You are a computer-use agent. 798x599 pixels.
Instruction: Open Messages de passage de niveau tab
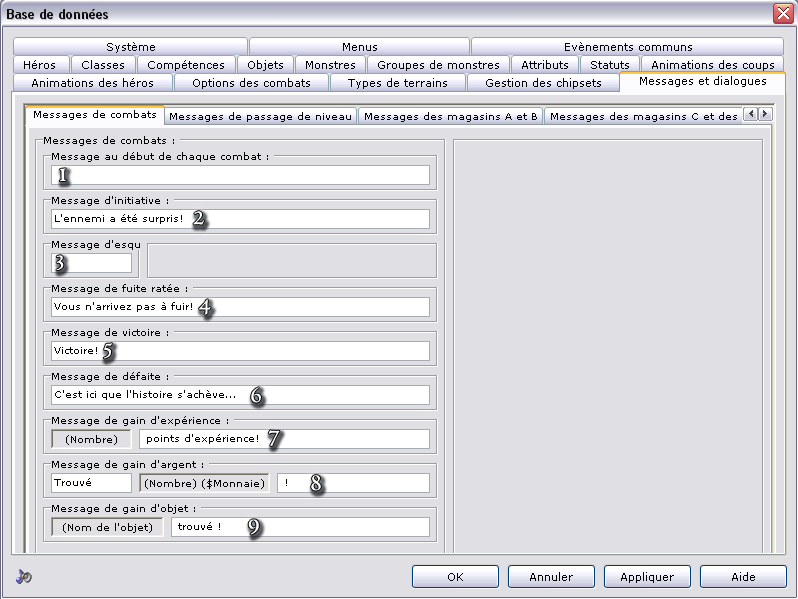pos(260,116)
